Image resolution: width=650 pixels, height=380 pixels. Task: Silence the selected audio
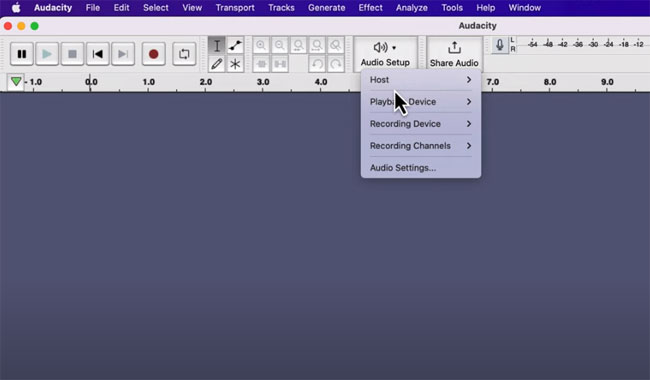click(280, 64)
